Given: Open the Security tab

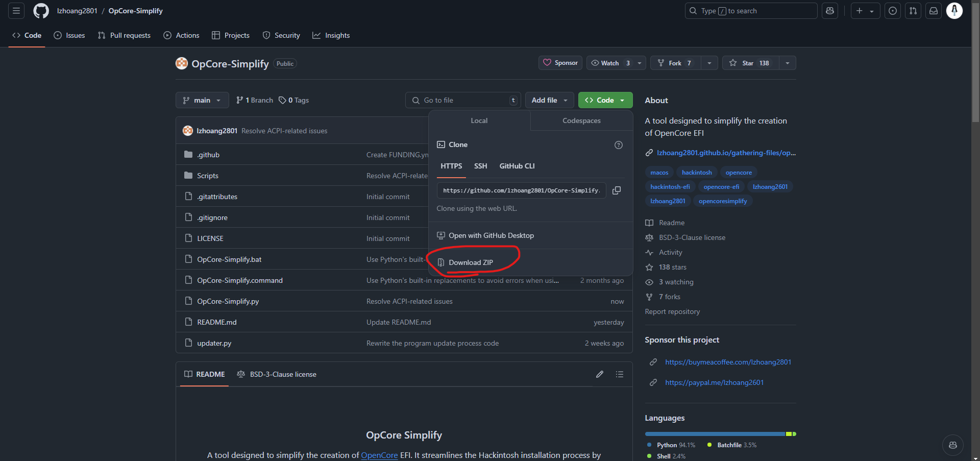Looking at the screenshot, I should 281,35.
